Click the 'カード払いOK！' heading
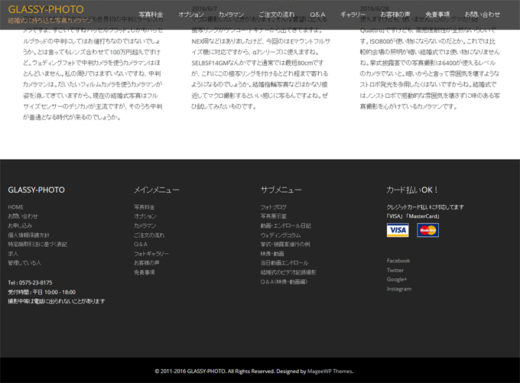The width and height of the screenshot is (520, 383). point(412,190)
